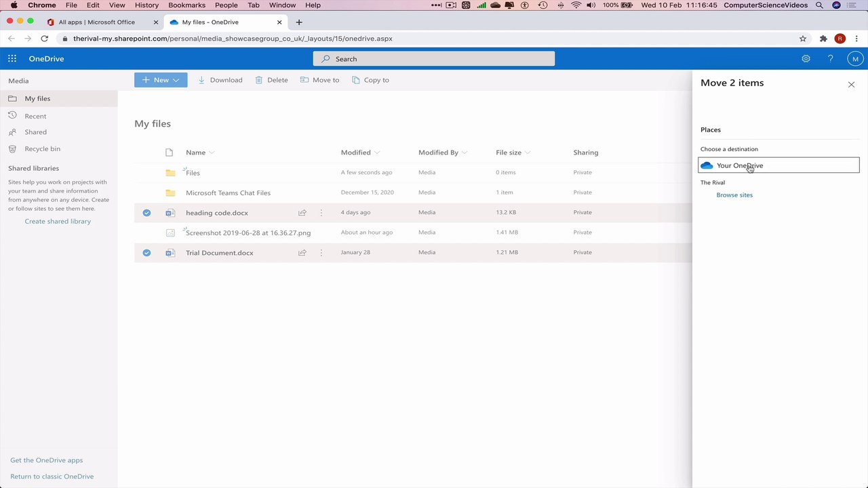Click Copy to in the toolbar
868x488 pixels.
371,80
